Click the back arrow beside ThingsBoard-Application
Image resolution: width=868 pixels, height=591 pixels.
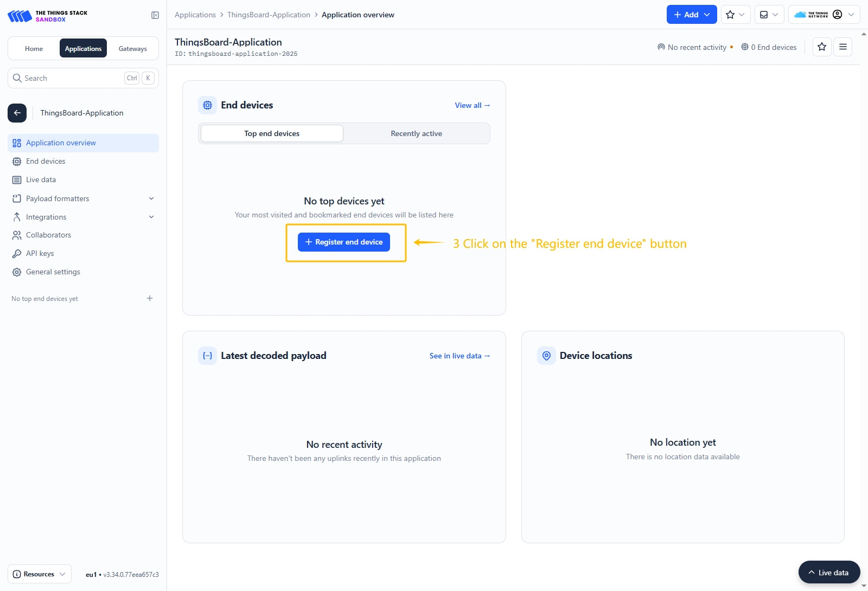17,113
